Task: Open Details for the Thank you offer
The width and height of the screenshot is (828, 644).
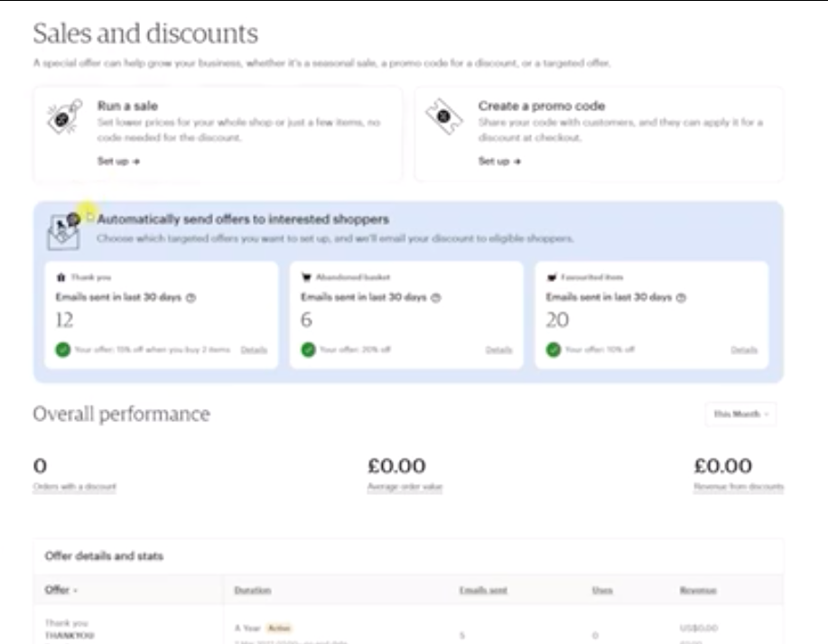Action: [x=254, y=350]
